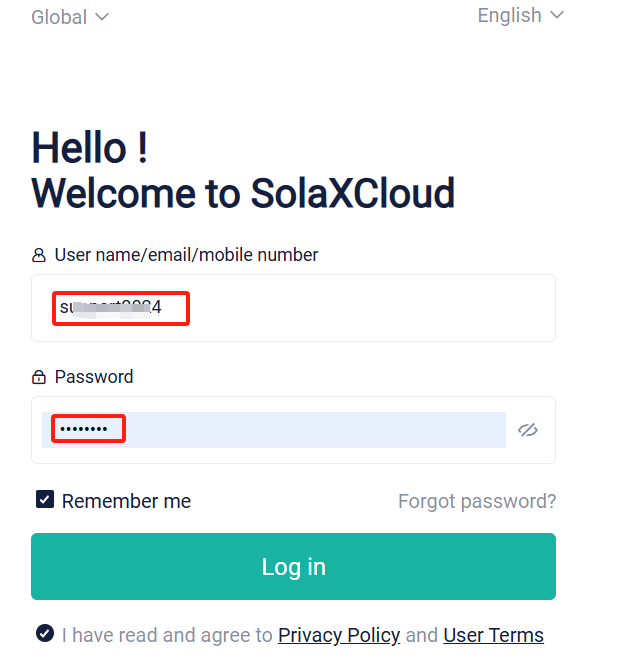Click the user profile icon beside username label
The width and height of the screenshot is (626, 662).
pos(39,255)
